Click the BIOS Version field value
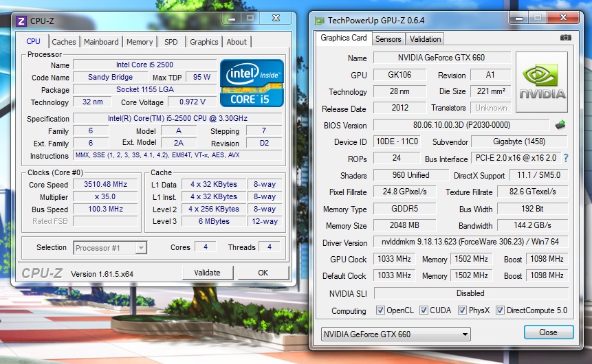This screenshot has width=592, height=364. click(461, 125)
